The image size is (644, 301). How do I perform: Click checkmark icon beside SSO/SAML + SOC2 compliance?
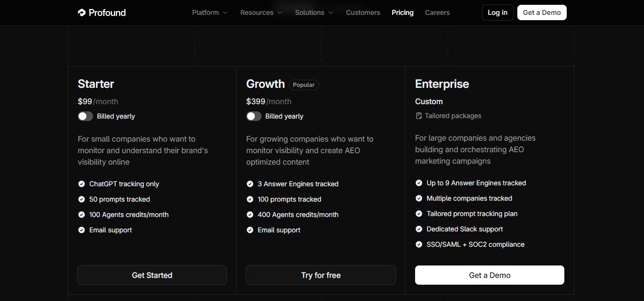(419, 244)
